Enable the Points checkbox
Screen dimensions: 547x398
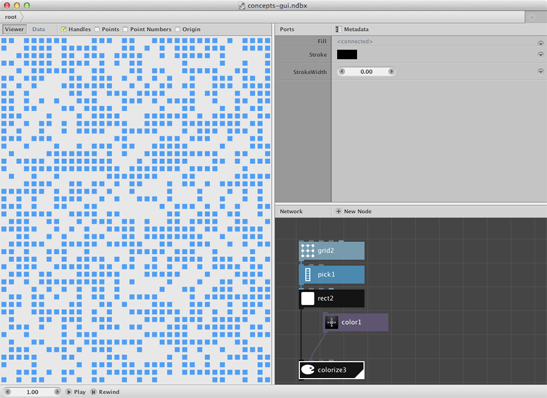pos(97,29)
